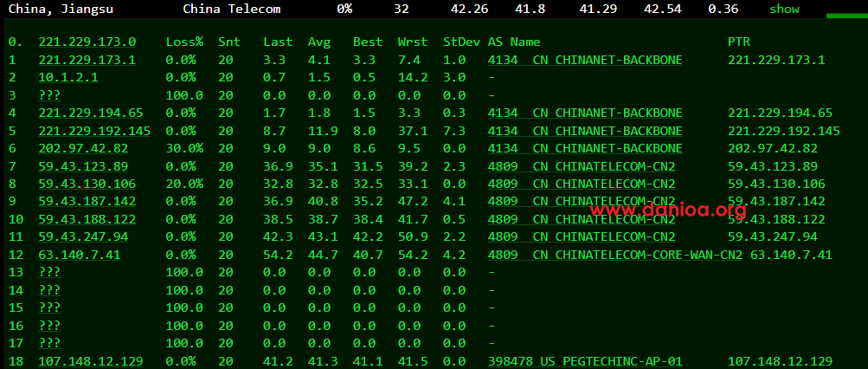This screenshot has width=868, height=369.
Task: Click the ??? entry at hop 17
Action: (49, 344)
